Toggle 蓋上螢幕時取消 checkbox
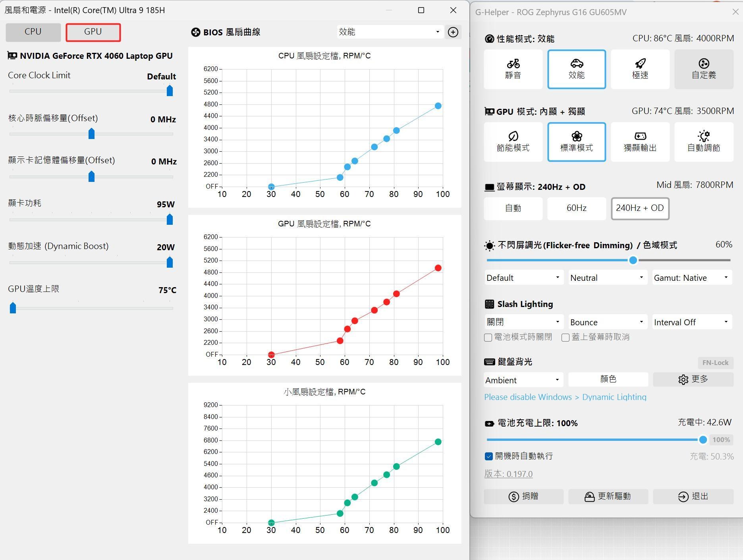The width and height of the screenshot is (743, 560). [x=565, y=338]
